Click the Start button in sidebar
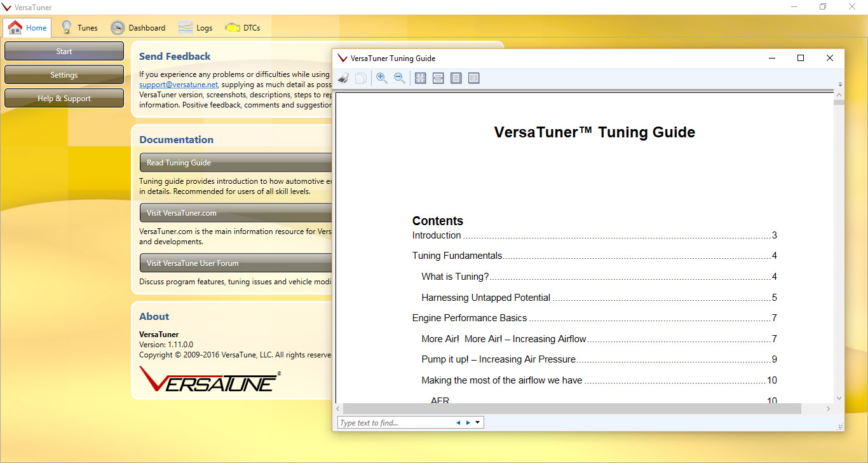Screen dimensions: 868x463 [64, 52]
